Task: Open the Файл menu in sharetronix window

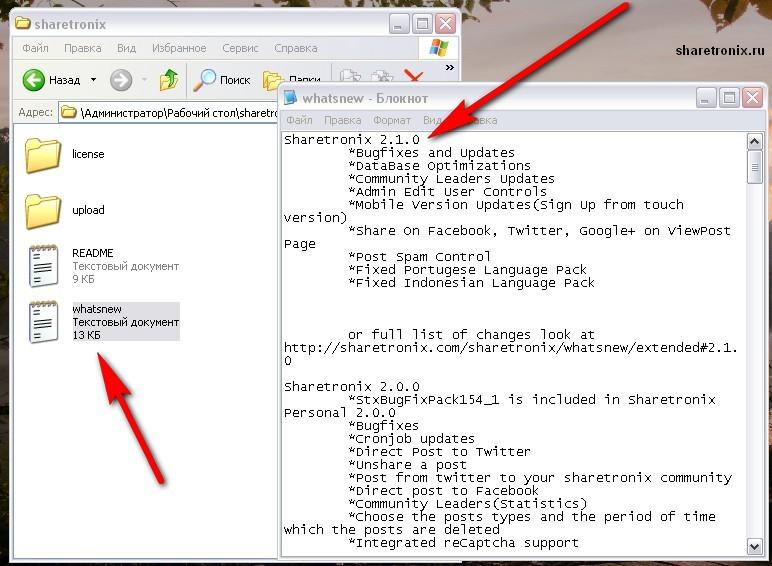Action: [35, 48]
